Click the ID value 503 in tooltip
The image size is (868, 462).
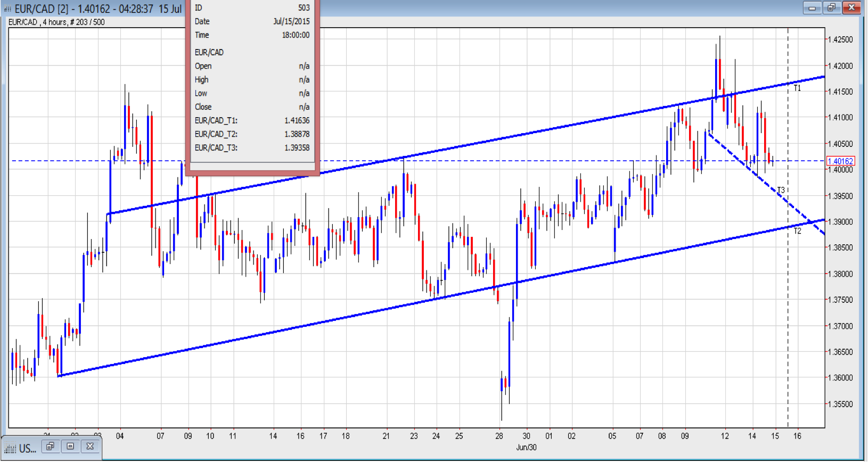click(304, 7)
